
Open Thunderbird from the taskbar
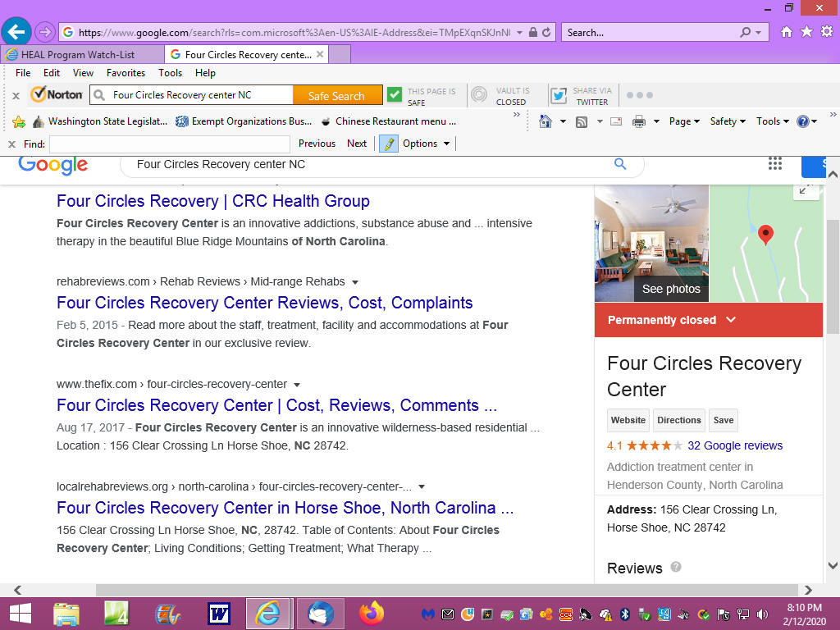pyautogui.click(x=321, y=614)
